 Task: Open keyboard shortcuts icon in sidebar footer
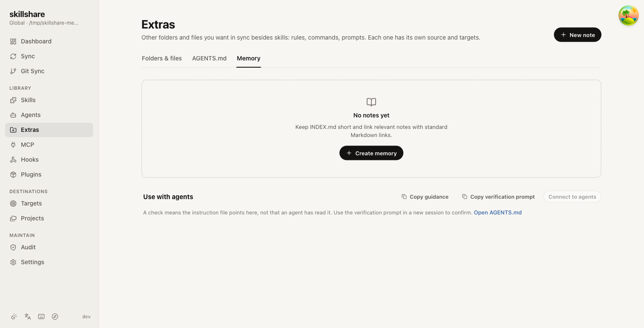point(41,317)
